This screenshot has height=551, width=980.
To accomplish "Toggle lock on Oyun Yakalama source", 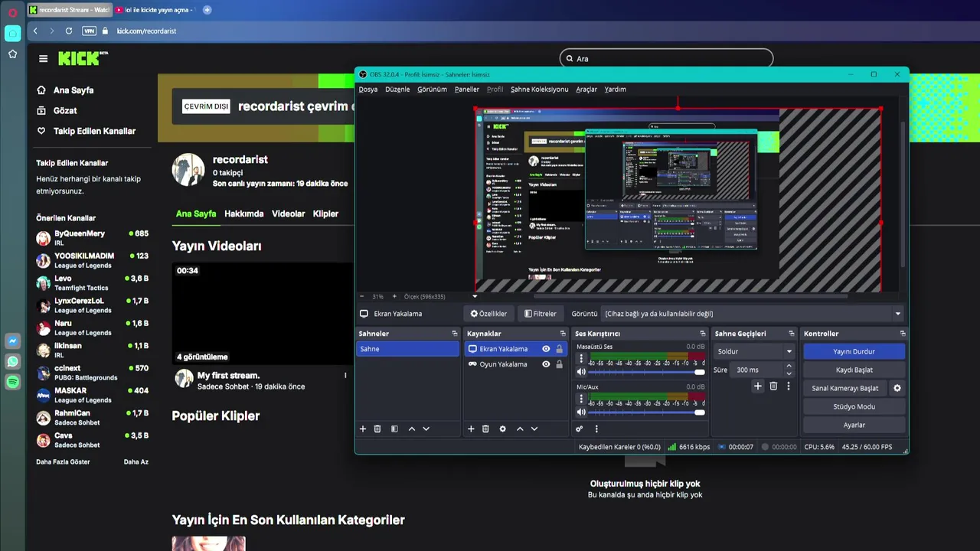I will pos(559,364).
